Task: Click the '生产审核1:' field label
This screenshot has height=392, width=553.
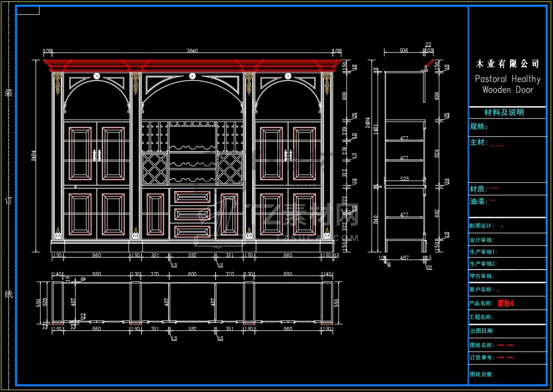Action: coord(483,252)
